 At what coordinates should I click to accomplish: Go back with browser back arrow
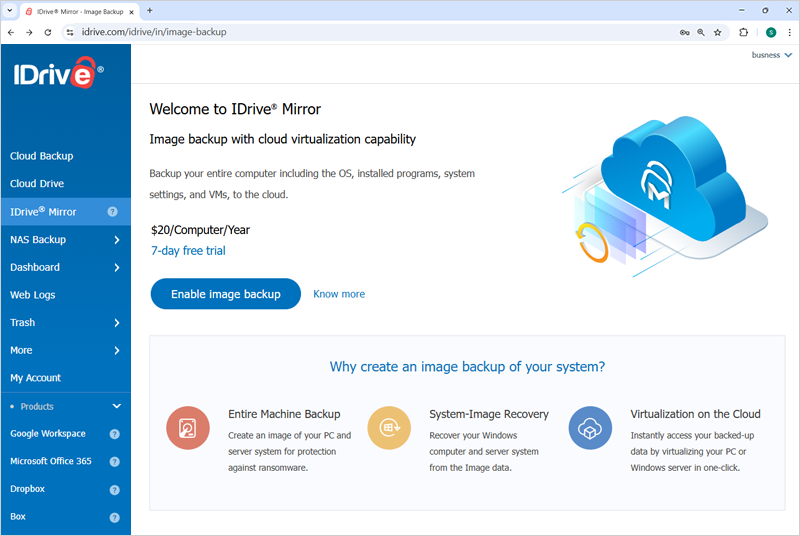11,32
